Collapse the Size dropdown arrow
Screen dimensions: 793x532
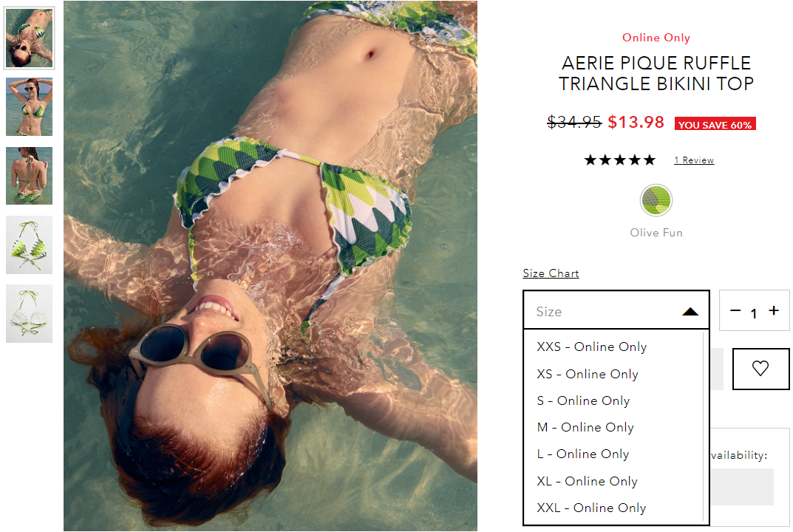(690, 312)
